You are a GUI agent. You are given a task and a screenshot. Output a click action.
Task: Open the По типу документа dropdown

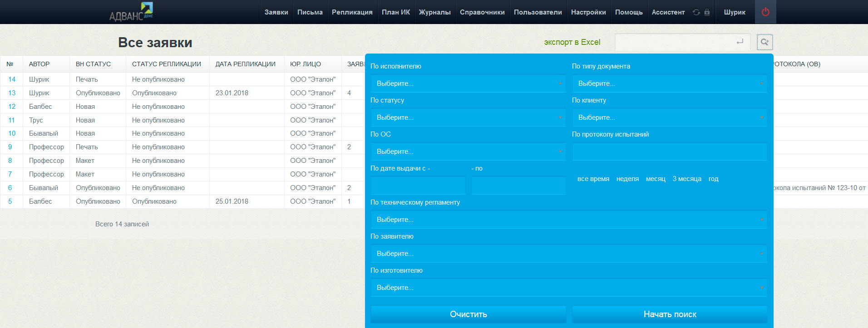[x=670, y=83]
